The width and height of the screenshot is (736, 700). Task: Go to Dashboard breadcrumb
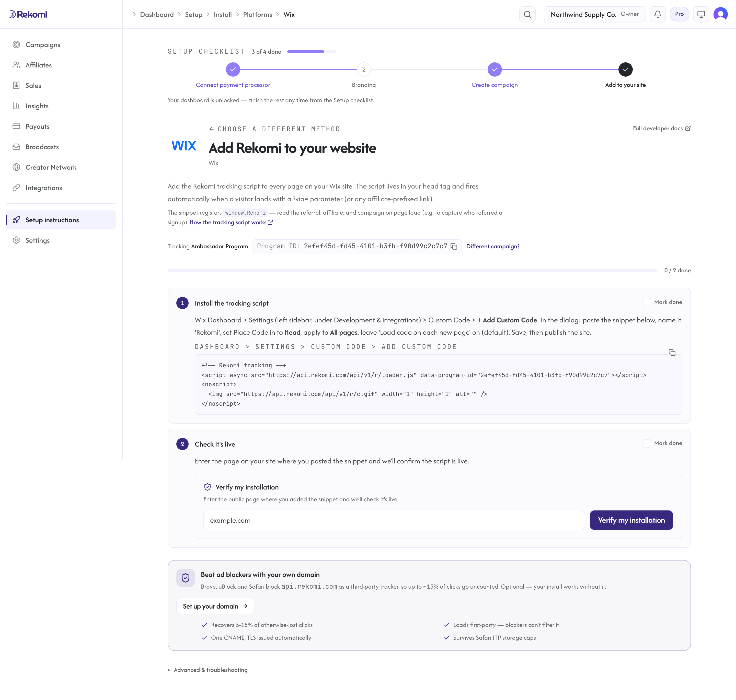pyautogui.click(x=157, y=15)
